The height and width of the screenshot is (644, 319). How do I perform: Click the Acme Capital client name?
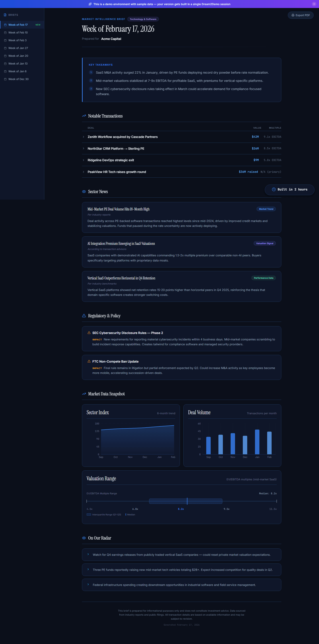pos(111,39)
